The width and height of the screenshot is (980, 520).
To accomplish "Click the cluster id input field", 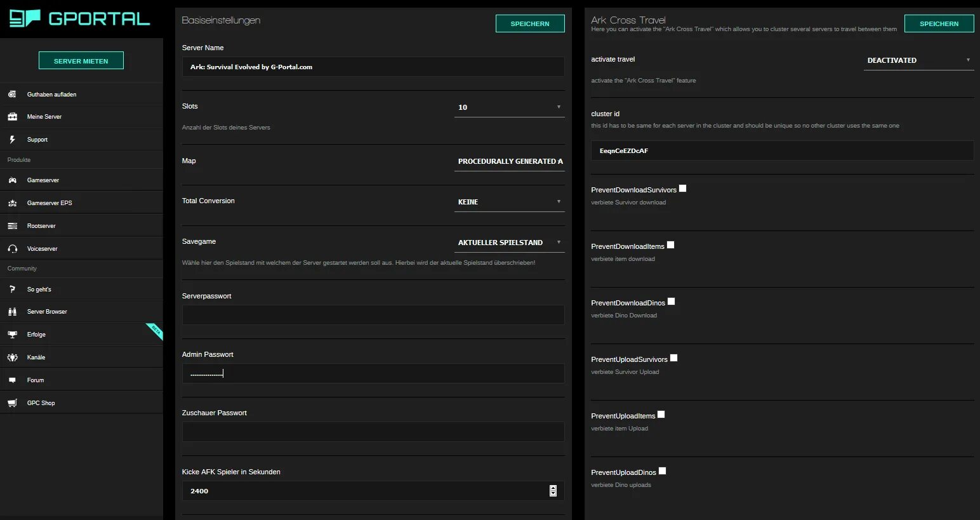I will tap(783, 150).
